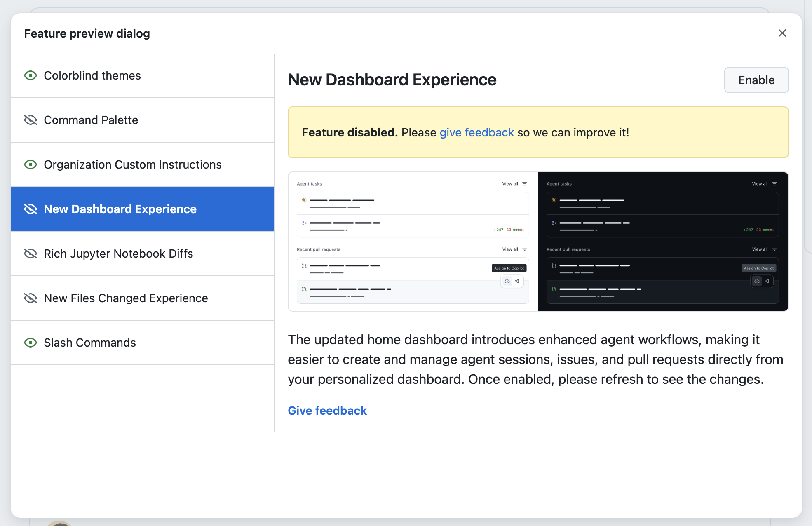Click the light theme dashboard preview image
This screenshot has width=812, height=526.
tap(413, 242)
